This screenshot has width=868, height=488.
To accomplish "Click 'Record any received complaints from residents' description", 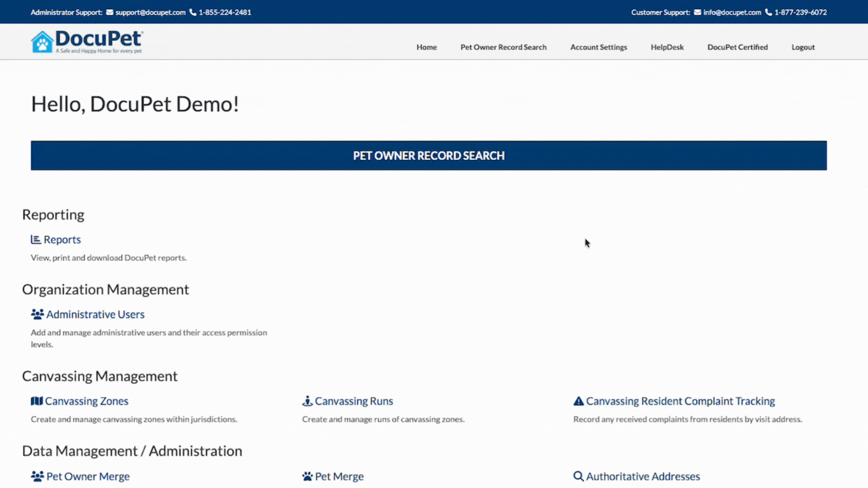I will (x=688, y=419).
